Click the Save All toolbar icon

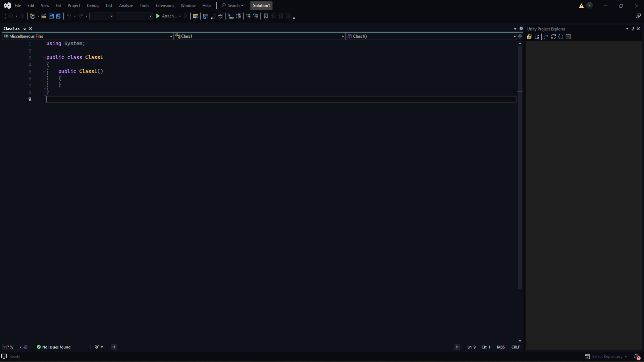[x=59, y=16]
